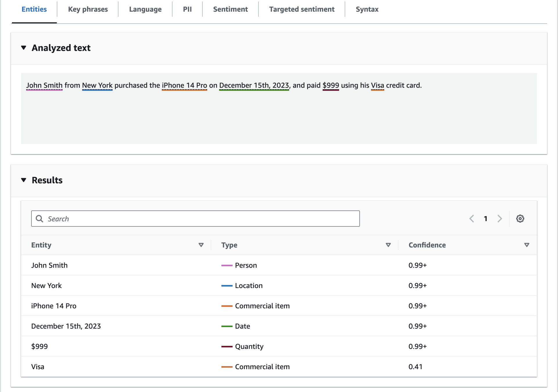Switch to the PII tab
Image resolution: width=558 pixels, height=392 pixels.
[x=187, y=9]
